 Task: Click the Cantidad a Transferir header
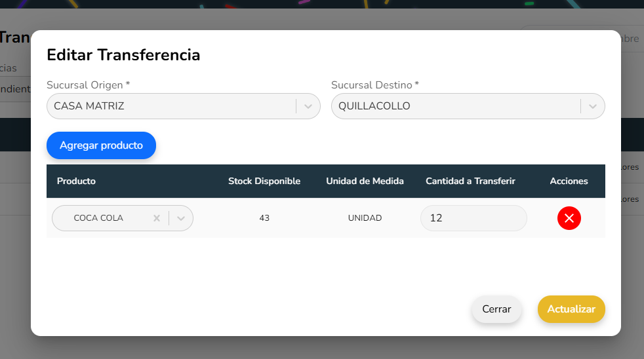[x=470, y=181]
